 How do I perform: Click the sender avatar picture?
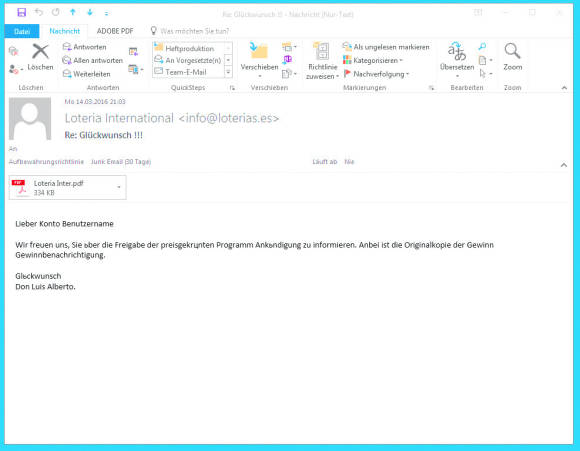click(x=30, y=118)
